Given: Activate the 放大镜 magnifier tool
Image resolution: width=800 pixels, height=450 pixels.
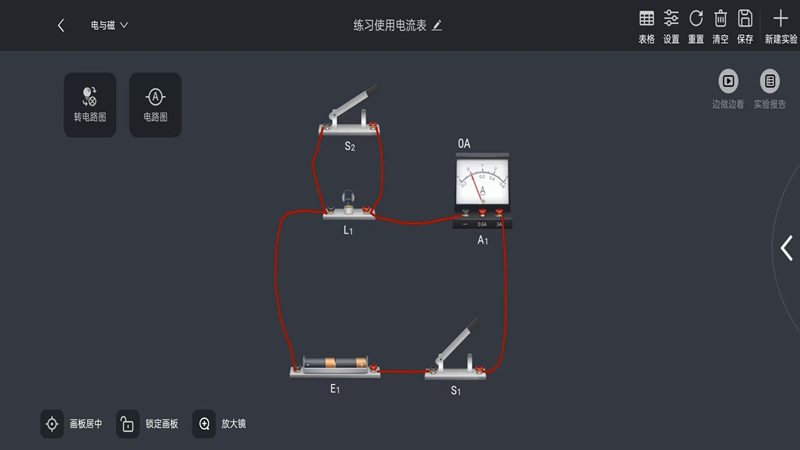Looking at the screenshot, I should 219,423.
